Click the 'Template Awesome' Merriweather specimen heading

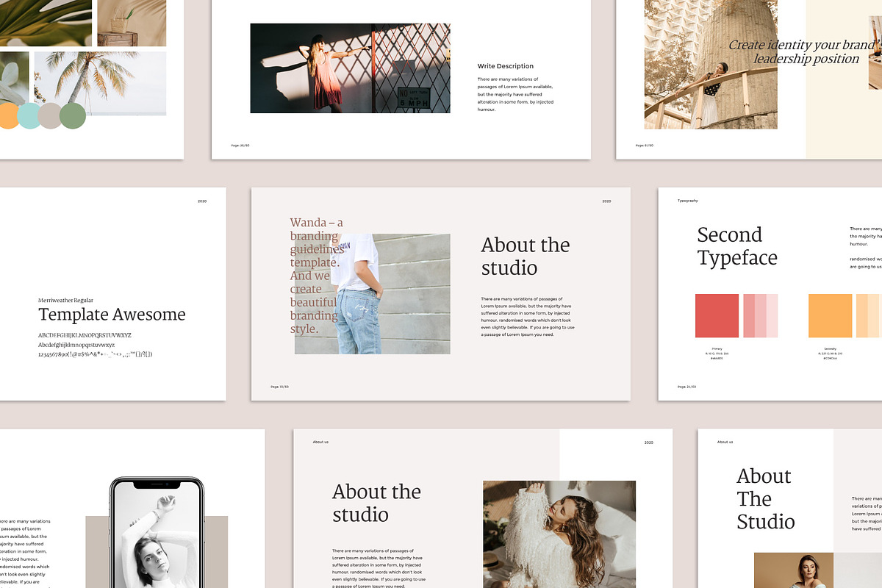(112, 315)
